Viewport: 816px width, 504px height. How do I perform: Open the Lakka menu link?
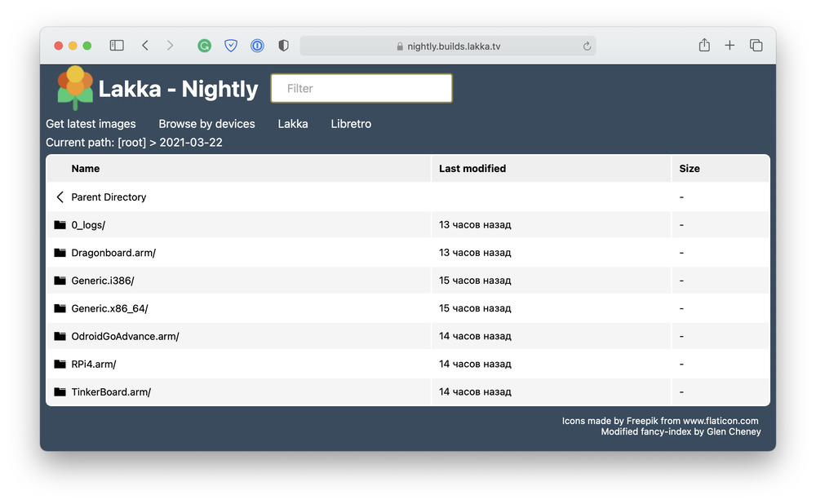tap(293, 124)
